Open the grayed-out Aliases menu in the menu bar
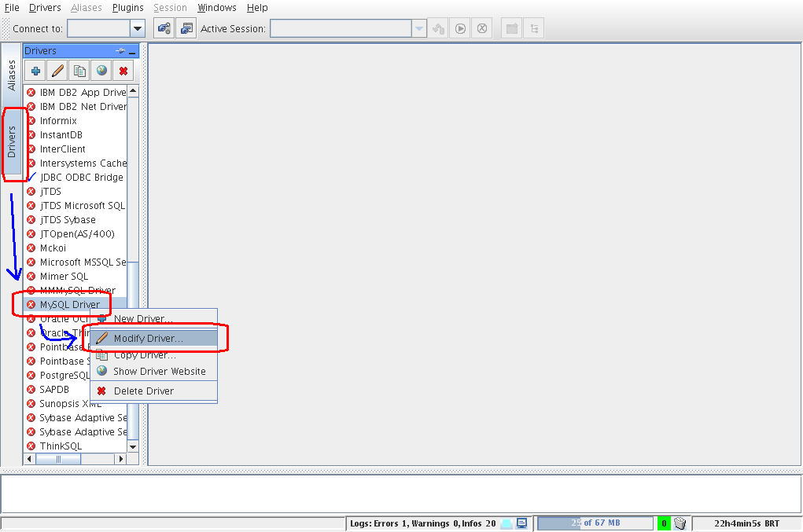803x532 pixels. click(x=86, y=8)
